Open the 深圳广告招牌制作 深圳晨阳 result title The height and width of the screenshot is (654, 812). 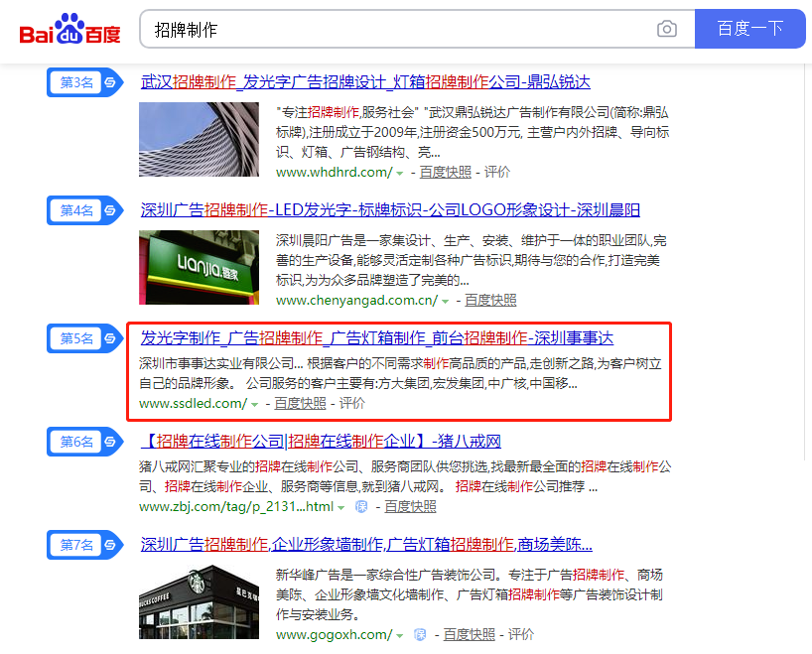pos(390,209)
